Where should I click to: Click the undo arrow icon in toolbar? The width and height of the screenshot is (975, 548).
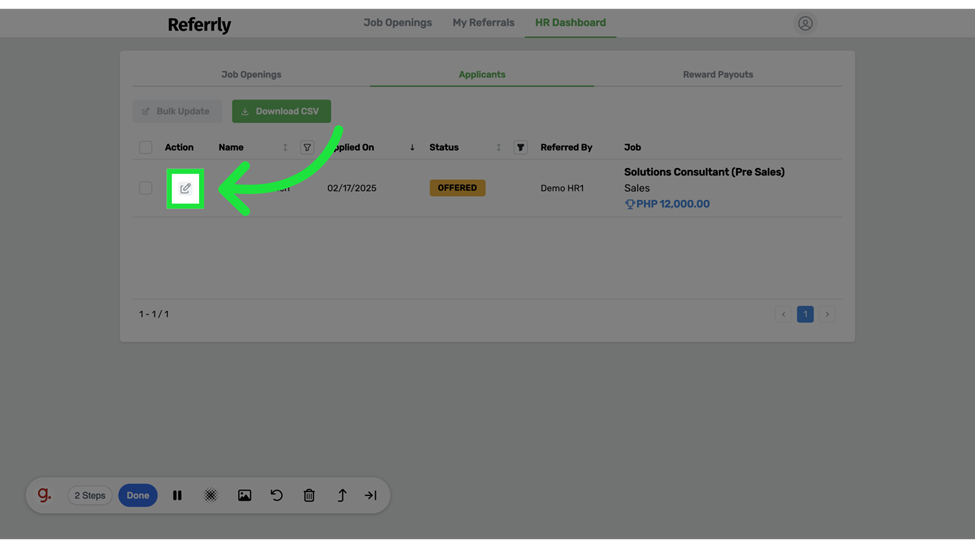pos(277,495)
